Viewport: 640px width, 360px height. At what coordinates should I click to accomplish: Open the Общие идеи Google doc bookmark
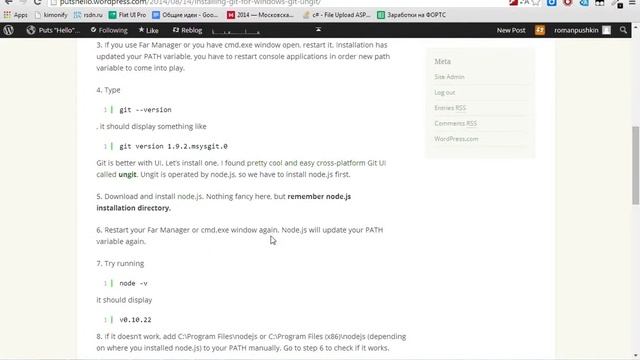point(185,15)
